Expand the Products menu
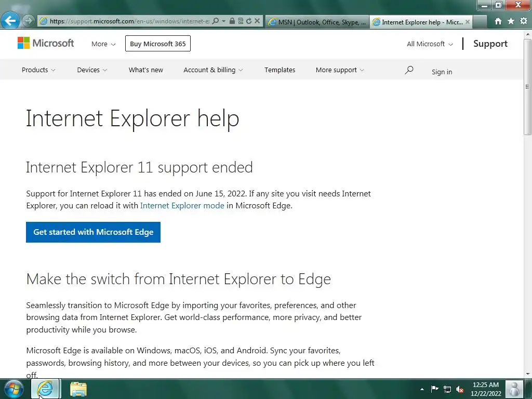This screenshot has width=532, height=399. point(38,70)
